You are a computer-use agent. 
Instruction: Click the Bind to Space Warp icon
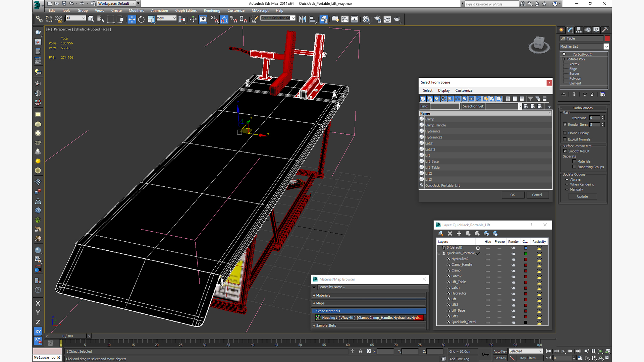click(x=59, y=19)
